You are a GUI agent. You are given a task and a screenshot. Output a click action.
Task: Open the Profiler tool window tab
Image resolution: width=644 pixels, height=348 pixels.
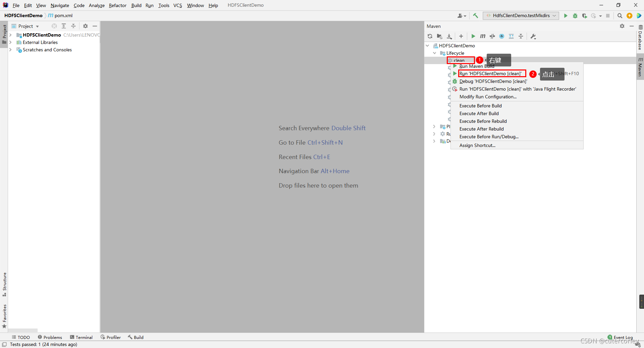point(111,337)
